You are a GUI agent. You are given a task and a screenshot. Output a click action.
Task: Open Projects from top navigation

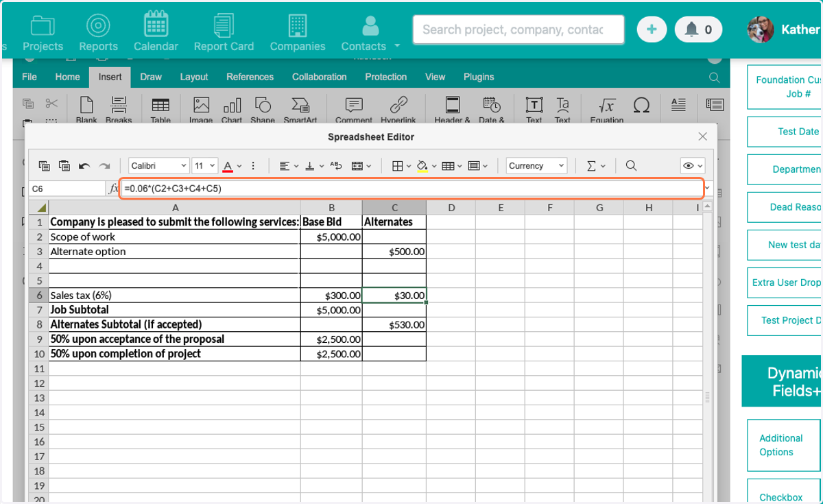tap(43, 32)
